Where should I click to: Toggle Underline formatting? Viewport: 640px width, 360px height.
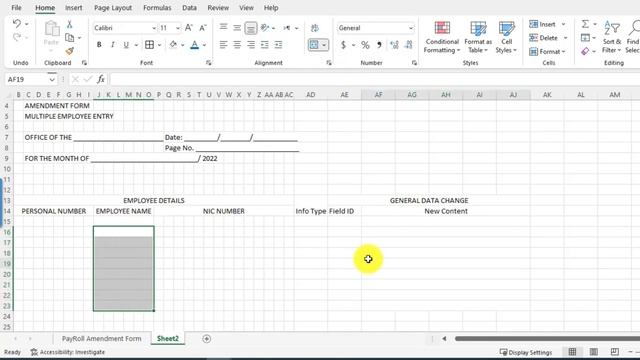[x=126, y=45]
